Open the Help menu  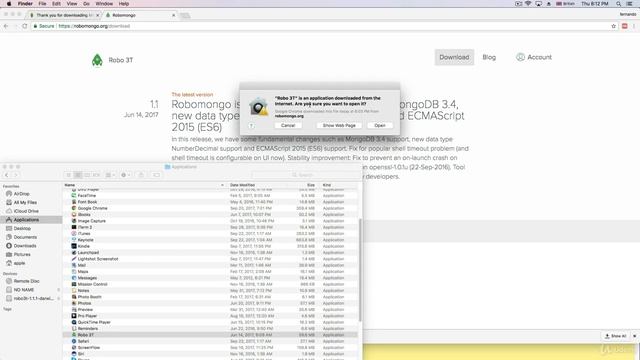click(x=124, y=4)
